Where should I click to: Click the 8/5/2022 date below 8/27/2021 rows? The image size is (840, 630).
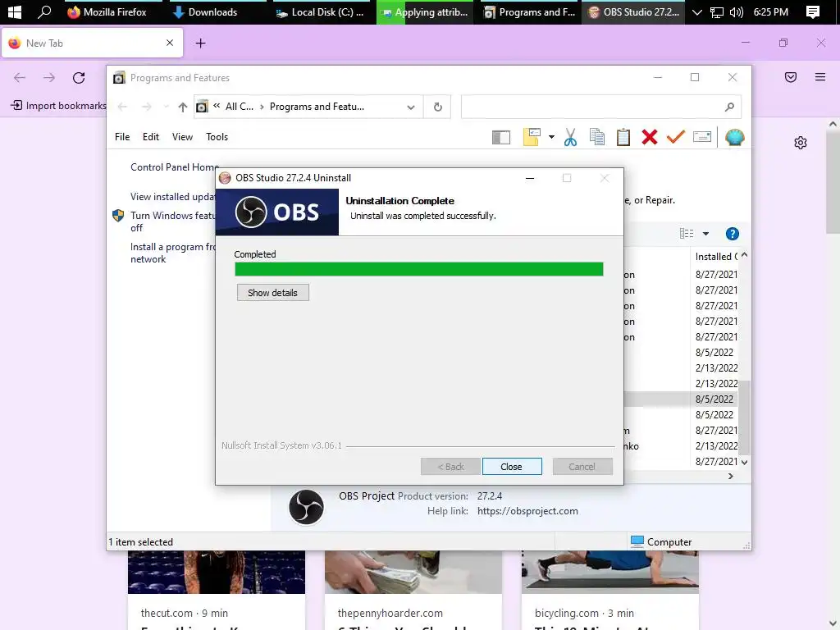point(714,353)
